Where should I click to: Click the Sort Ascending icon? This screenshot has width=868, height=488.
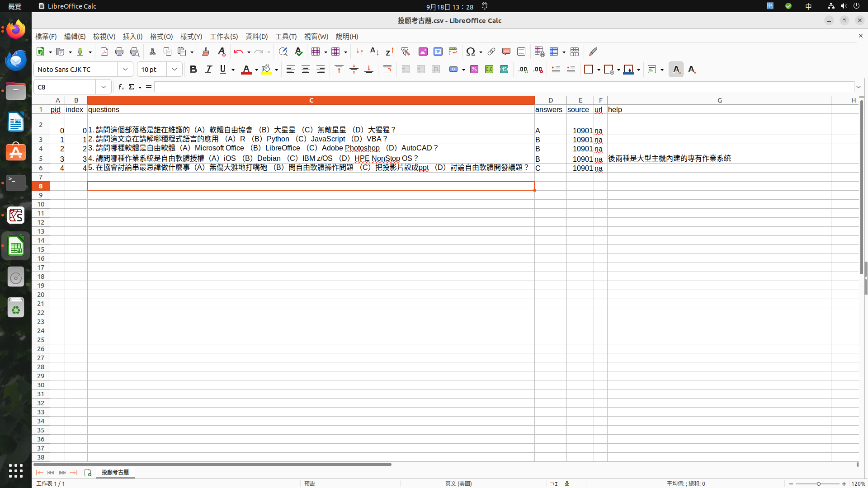374,52
